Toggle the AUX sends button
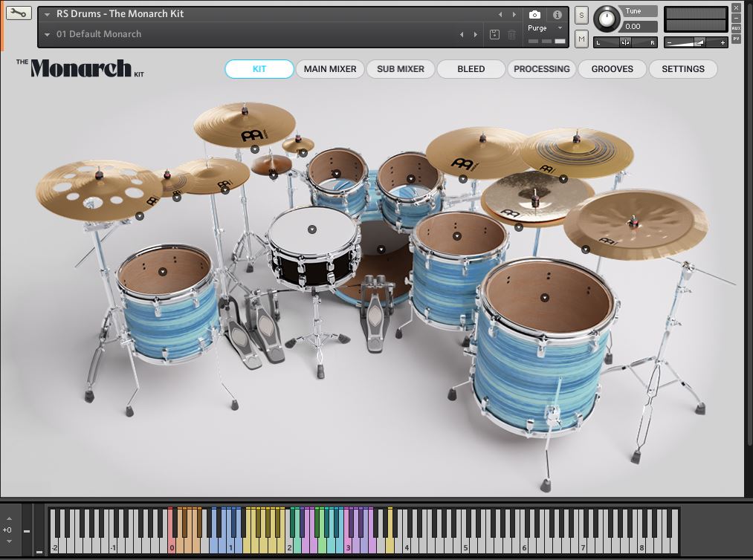The image size is (753, 560). coord(736,29)
